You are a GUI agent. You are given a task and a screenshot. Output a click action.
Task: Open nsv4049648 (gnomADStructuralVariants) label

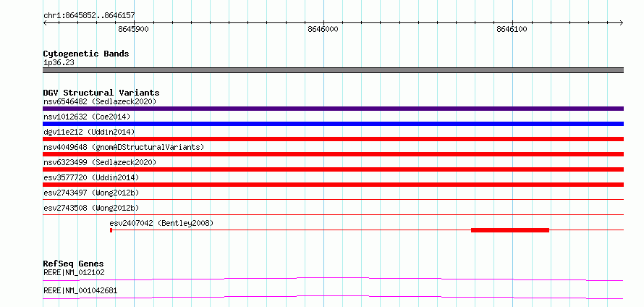tap(124, 147)
